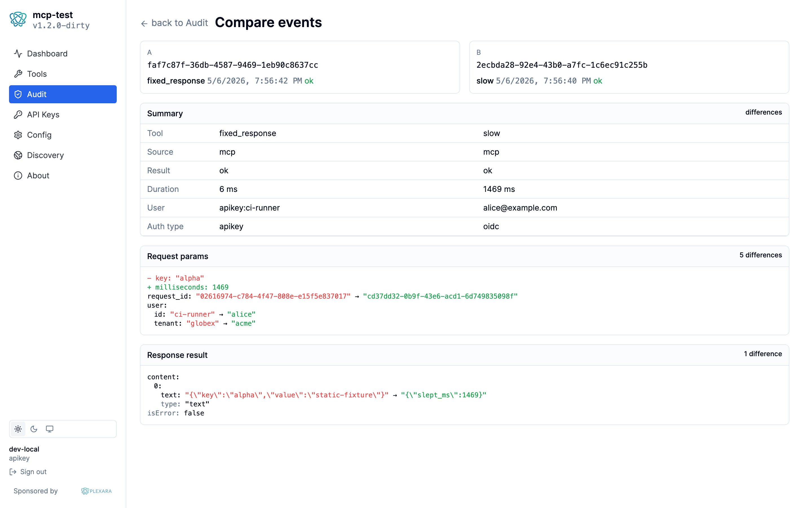Click Tool value 'fixed_response' in Summary

click(248, 133)
